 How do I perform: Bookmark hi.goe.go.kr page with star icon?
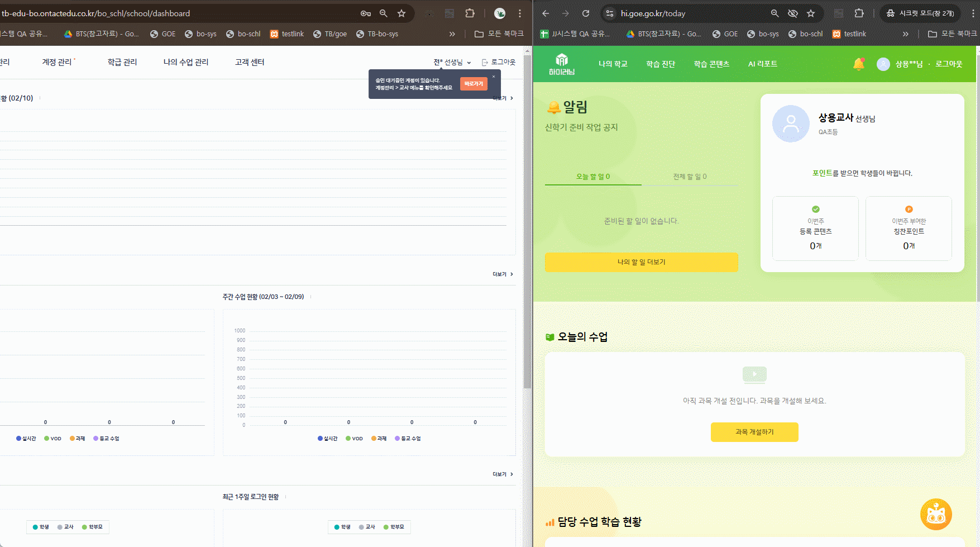(811, 13)
